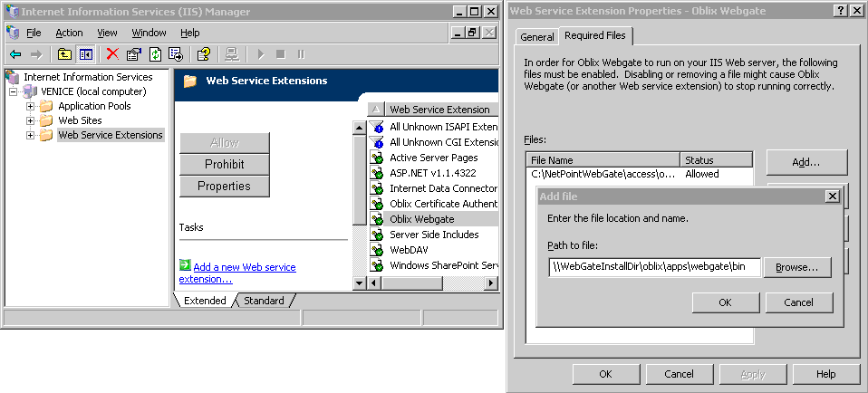Click green arrow icon beside Add extension link
This screenshot has width=868, height=393.
185,265
